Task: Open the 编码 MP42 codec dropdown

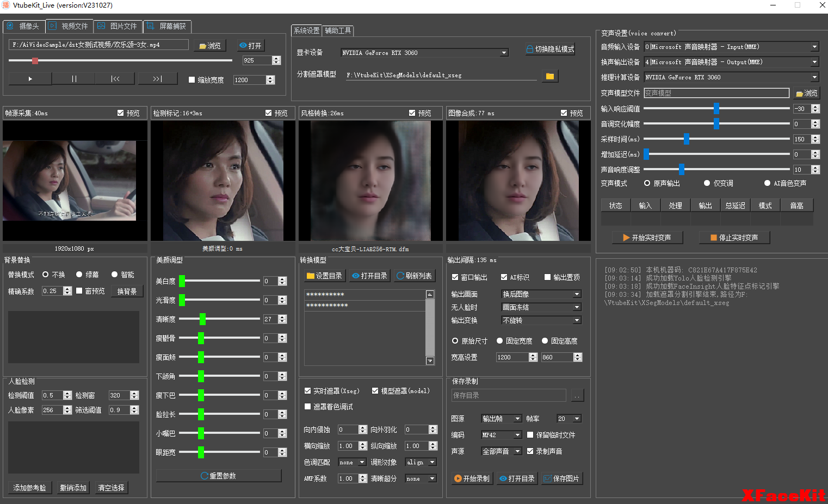Action: (x=502, y=435)
